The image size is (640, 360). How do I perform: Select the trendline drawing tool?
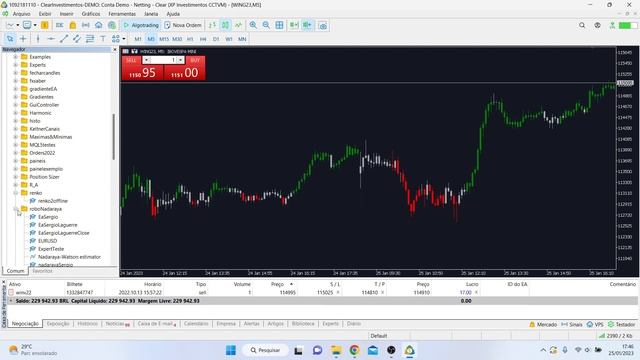(64, 39)
